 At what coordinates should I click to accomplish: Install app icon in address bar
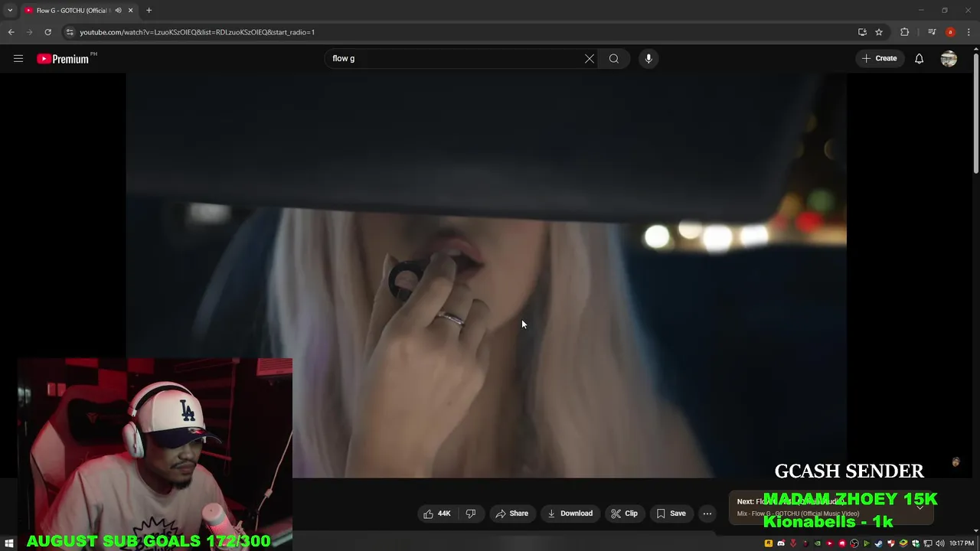862,32
